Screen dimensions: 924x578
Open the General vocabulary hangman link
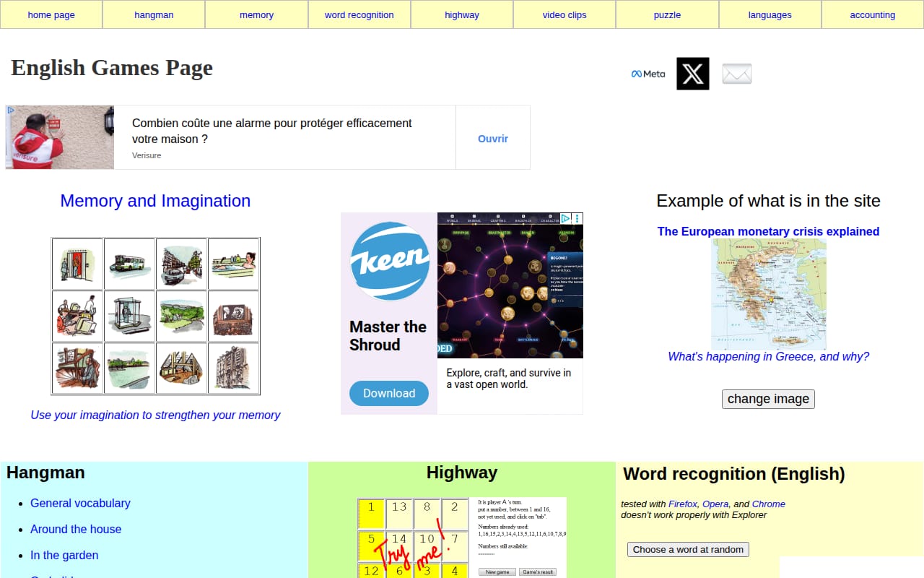tap(80, 503)
